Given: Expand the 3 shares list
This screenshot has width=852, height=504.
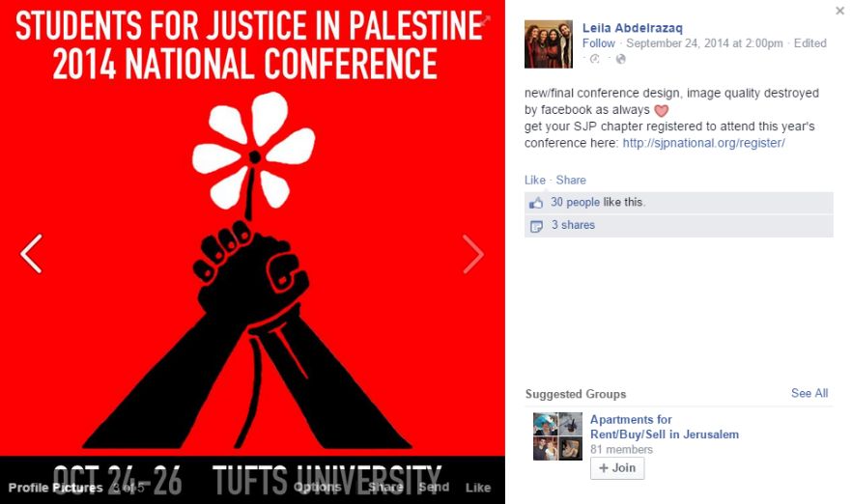Looking at the screenshot, I should [573, 225].
